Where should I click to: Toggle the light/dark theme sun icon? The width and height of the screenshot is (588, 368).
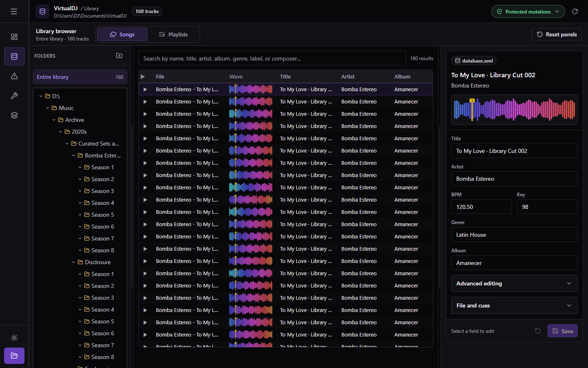pyautogui.click(x=14, y=338)
